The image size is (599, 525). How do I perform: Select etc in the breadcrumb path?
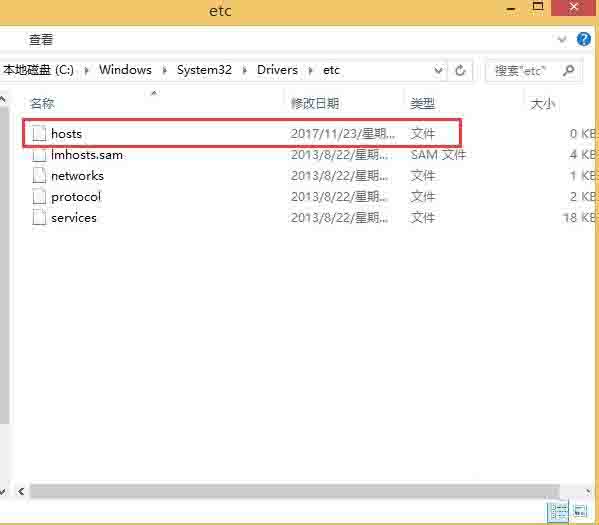coord(331,70)
